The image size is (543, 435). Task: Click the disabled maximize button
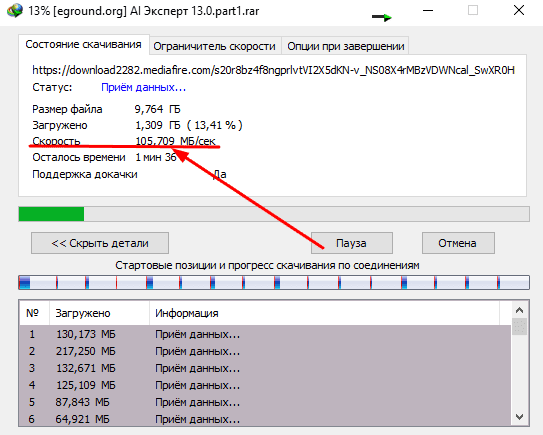pyautogui.click(x=473, y=10)
